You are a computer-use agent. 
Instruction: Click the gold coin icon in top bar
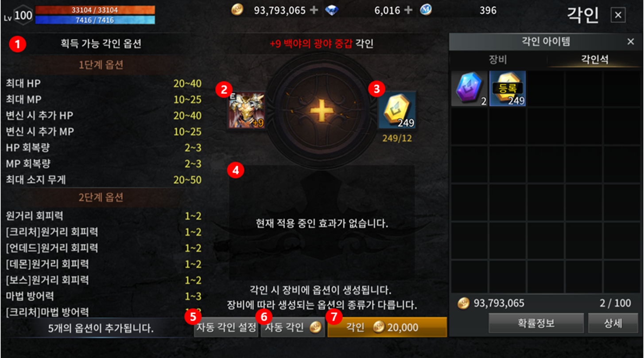(x=237, y=10)
